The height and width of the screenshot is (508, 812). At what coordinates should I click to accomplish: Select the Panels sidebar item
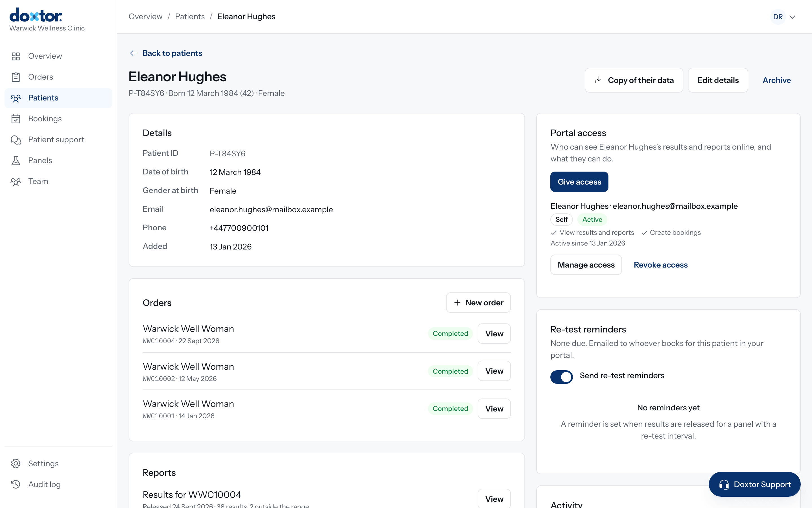[x=58, y=160]
